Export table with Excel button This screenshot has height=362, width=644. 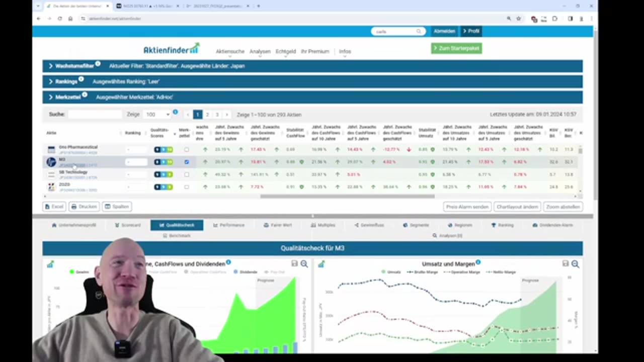54,207
